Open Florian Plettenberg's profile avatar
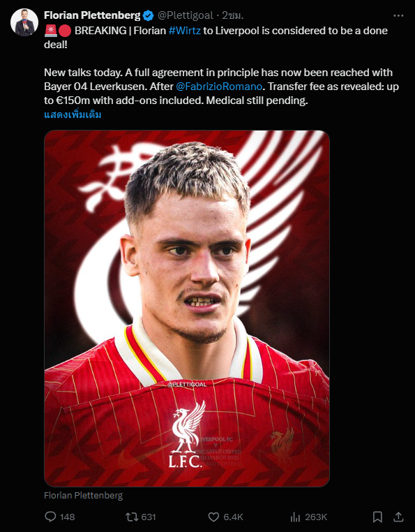 click(24, 22)
